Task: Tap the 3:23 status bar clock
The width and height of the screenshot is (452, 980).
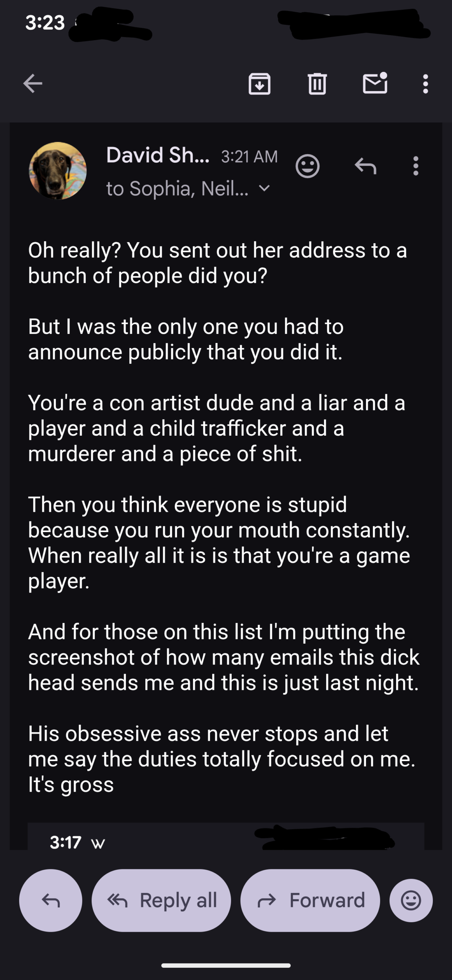Action: point(45,23)
